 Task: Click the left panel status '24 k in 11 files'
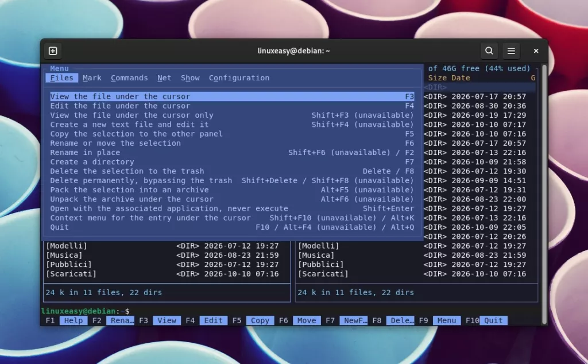point(103,292)
